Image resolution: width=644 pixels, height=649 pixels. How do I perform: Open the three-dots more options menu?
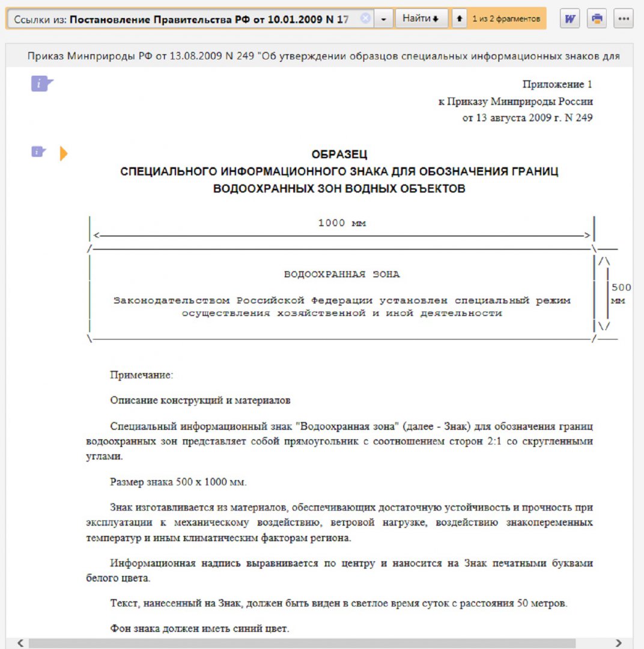[x=624, y=19]
